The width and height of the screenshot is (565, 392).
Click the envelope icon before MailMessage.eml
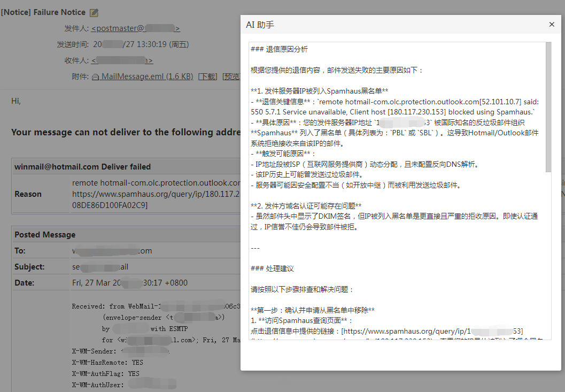click(x=95, y=77)
